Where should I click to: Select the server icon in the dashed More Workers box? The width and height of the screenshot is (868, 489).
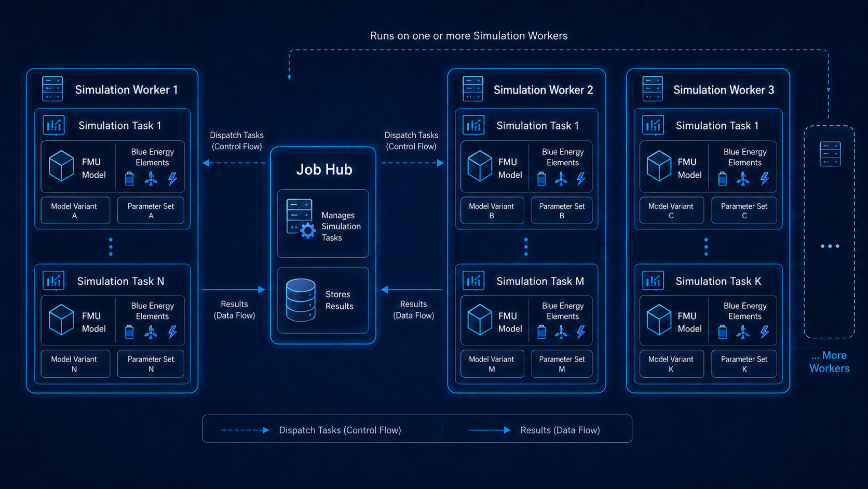coord(830,154)
